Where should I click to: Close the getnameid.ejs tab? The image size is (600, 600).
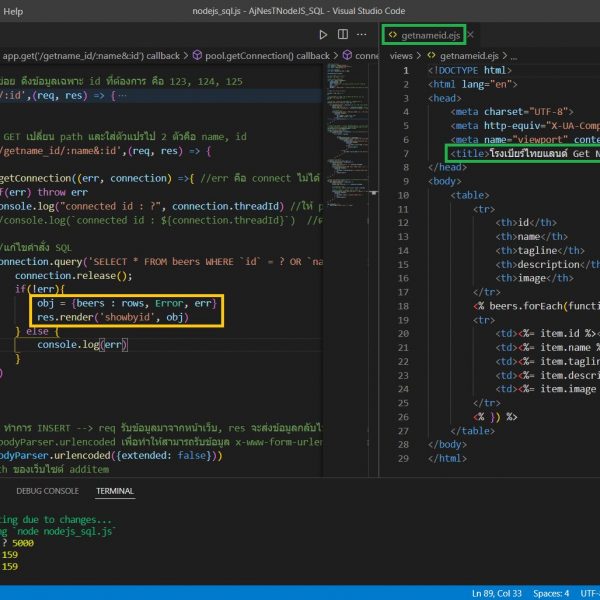[x=470, y=34]
